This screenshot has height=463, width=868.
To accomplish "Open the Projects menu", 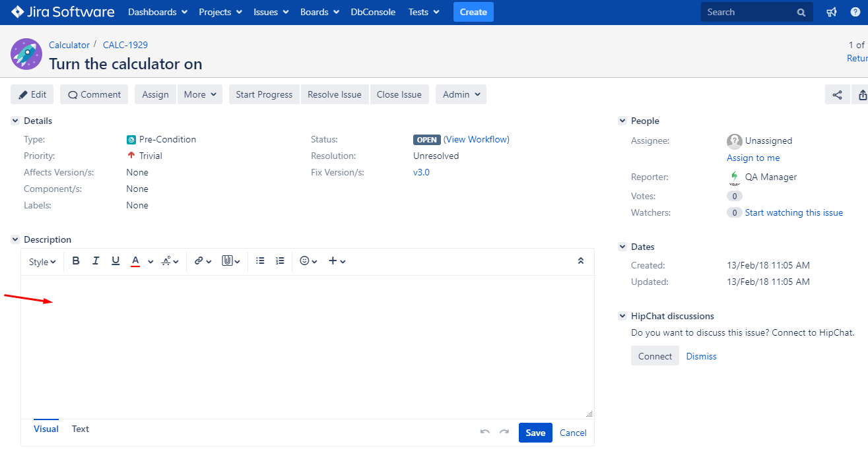I will coord(220,12).
